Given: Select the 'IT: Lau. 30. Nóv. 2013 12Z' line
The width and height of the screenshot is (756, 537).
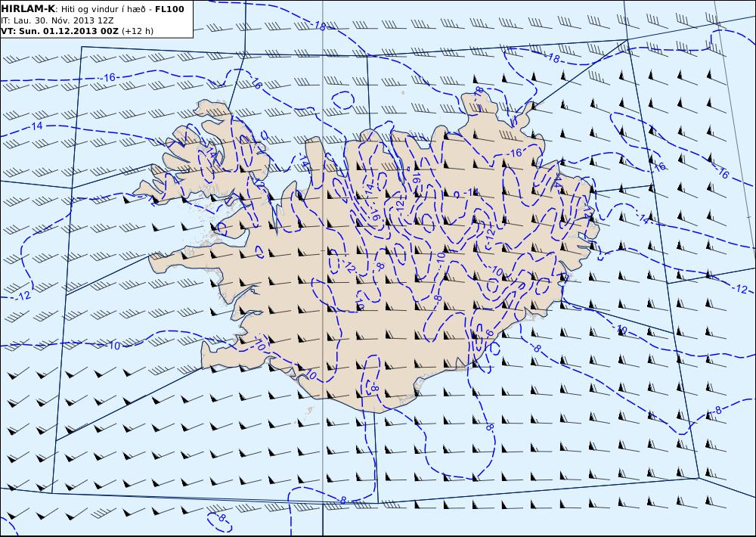Looking at the screenshot, I should [x=57, y=20].
